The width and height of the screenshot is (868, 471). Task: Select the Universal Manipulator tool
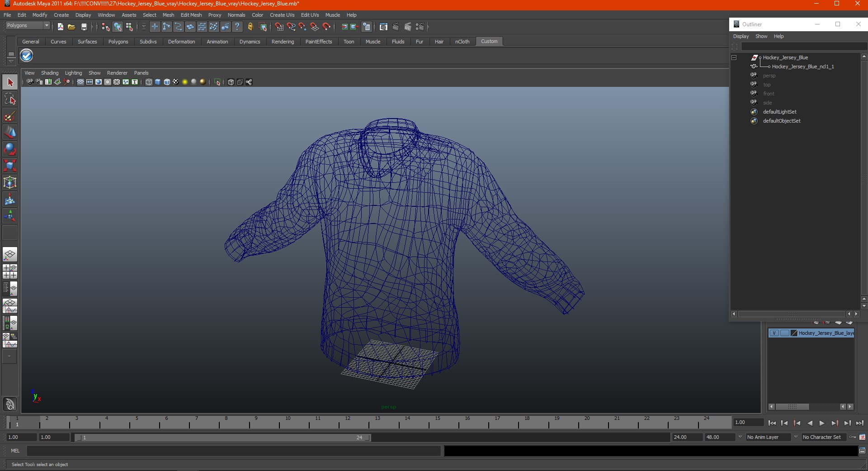coord(10,182)
